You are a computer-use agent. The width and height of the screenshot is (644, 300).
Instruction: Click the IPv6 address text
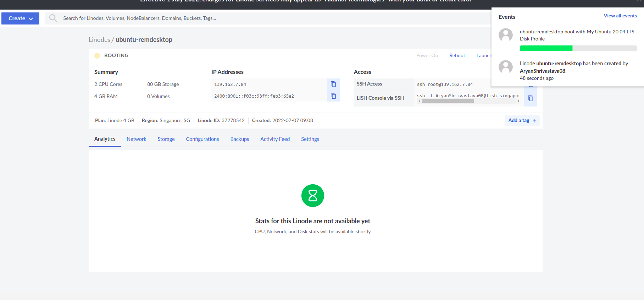click(254, 96)
